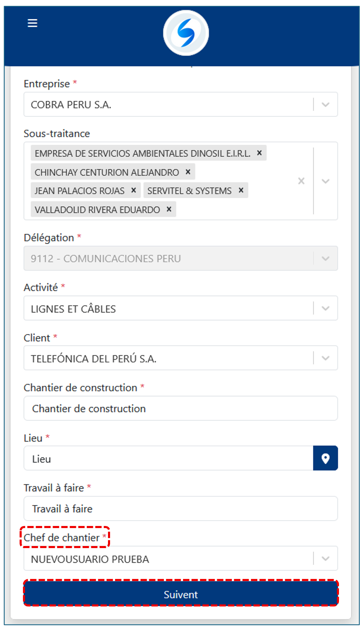364x629 pixels.
Task: Expand the Sous-traitance dropdown
Action: tap(326, 181)
